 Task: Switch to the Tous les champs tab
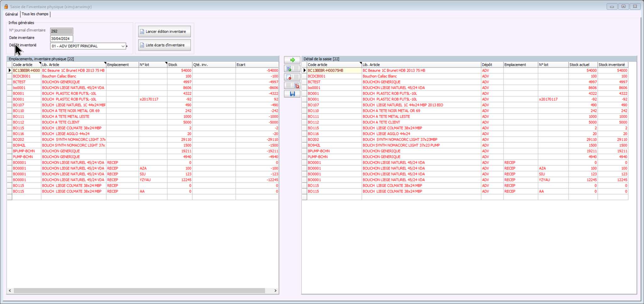[x=35, y=14]
